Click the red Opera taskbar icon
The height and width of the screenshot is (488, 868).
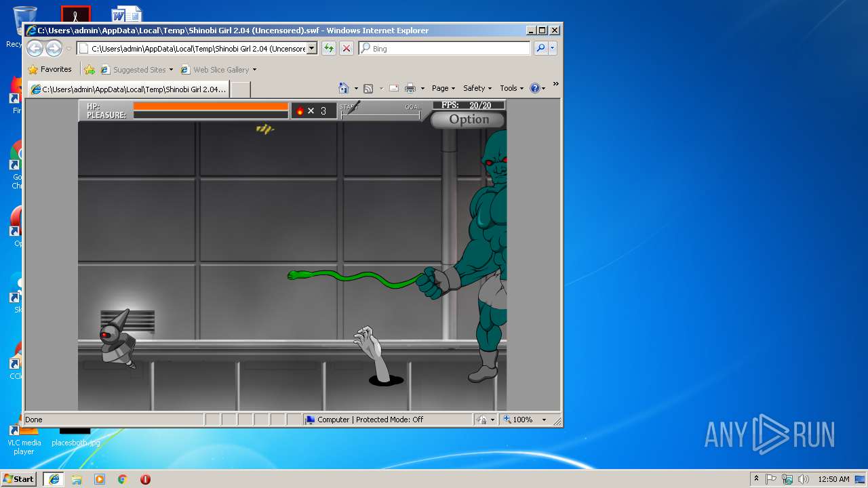(145, 479)
